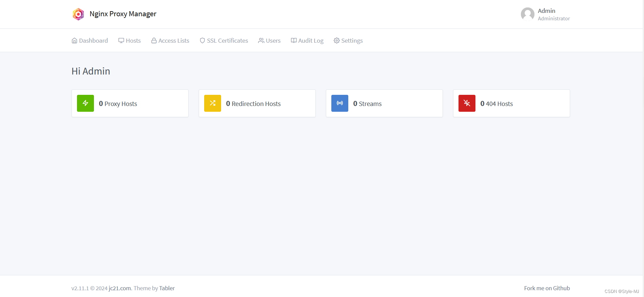Click the Dashboard home icon

pyautogui.click(x=75, y=41)
